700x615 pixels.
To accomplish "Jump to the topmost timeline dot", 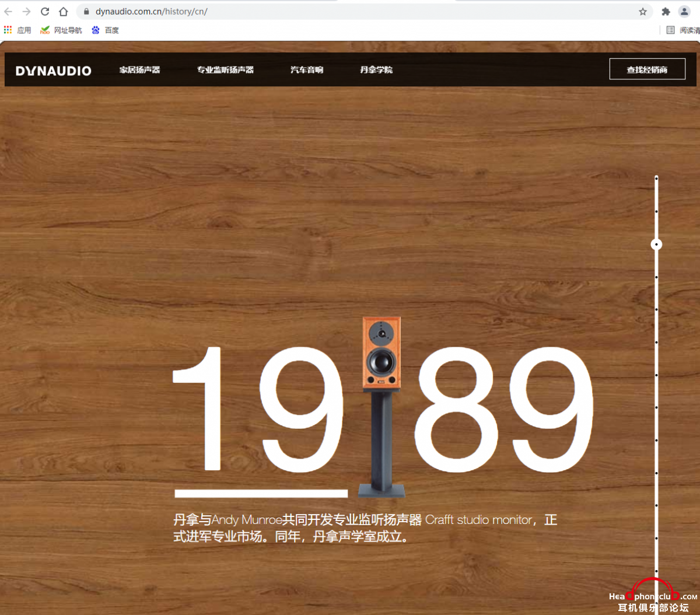I will [x=656, y=178].
